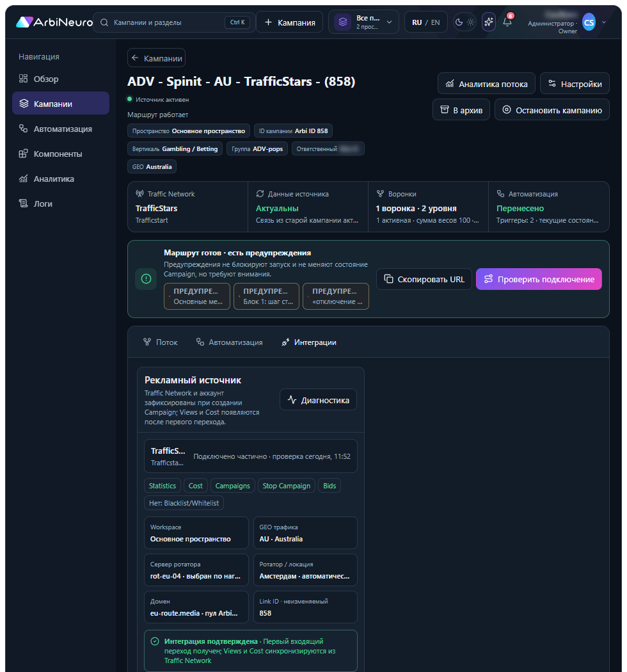This screenshot has width=627, height=672.
Task: Click Скопировать URL
Action: [424, 279]
